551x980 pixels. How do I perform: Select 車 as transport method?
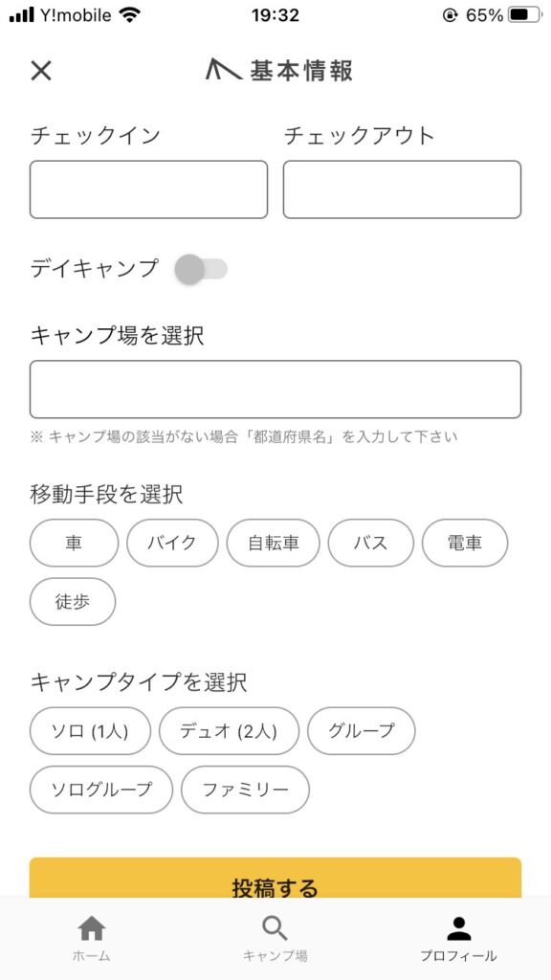tap(74, 543)
